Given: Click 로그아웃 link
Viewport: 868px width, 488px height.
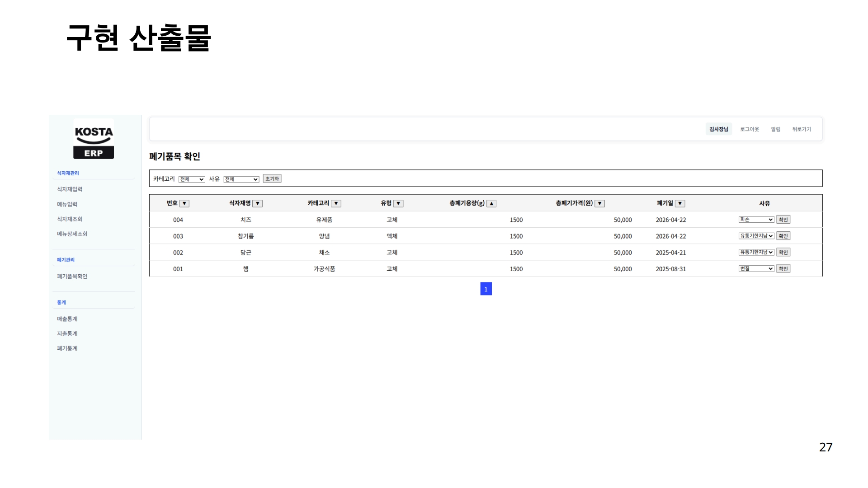Looking at the screenshot, I should coord(750,129).
